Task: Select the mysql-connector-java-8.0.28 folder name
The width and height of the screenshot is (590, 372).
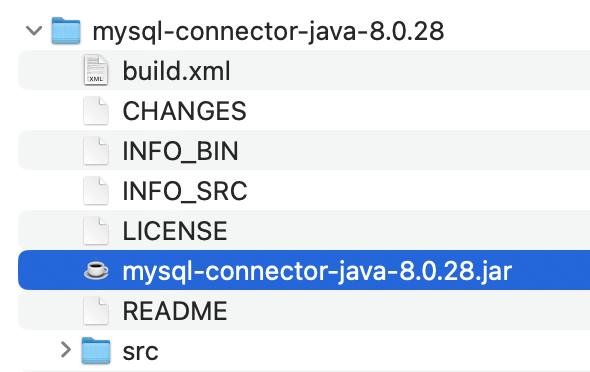Action: click(x=268, y=32)
